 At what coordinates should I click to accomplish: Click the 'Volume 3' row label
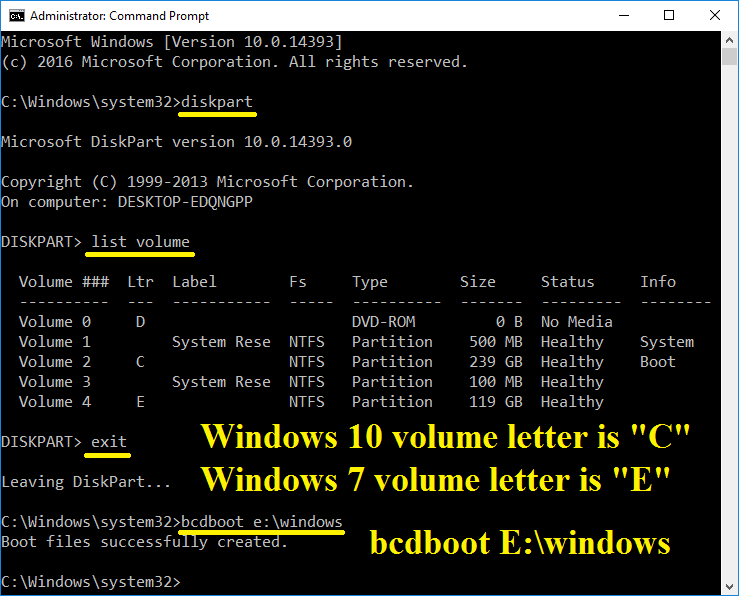point(55,382)
